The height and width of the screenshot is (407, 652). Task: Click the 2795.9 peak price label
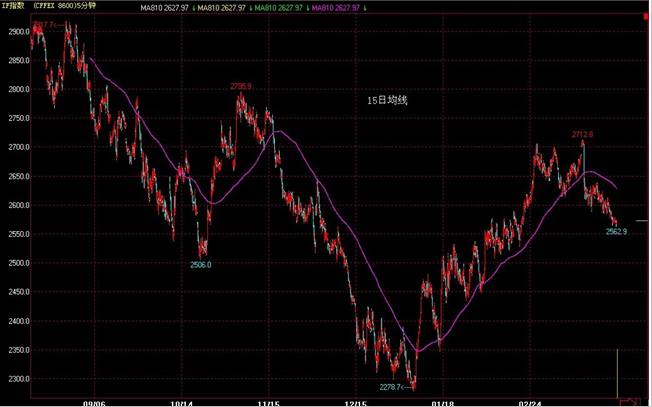point(242,86)
